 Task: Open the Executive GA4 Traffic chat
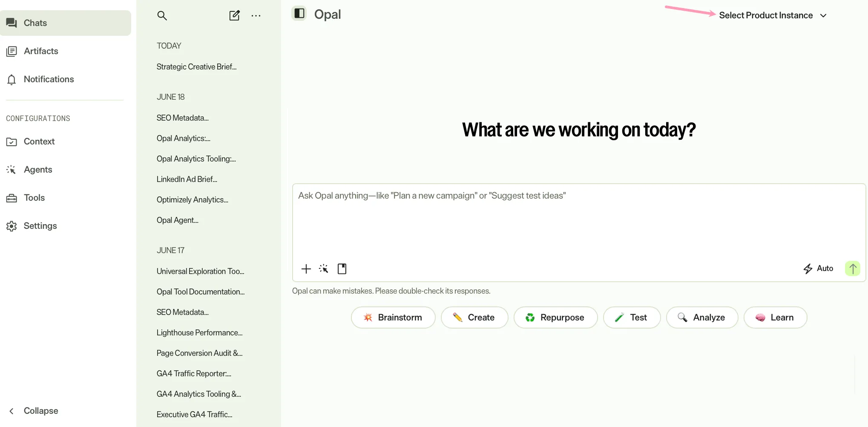(195, 415)
